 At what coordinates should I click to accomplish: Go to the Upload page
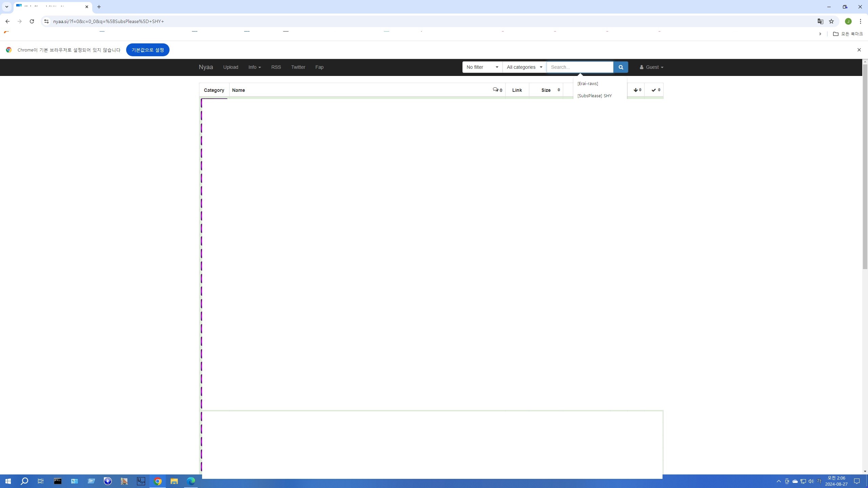[x=231, y=67]
